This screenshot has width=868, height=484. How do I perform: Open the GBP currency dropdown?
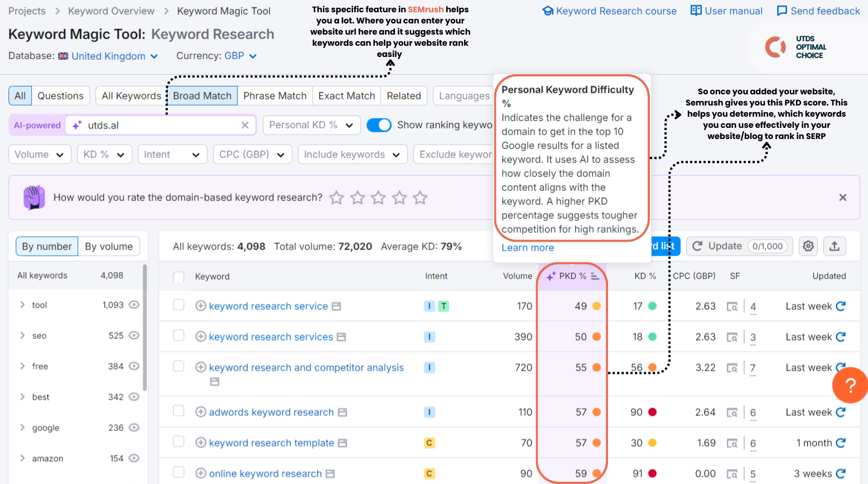point(240,56)
